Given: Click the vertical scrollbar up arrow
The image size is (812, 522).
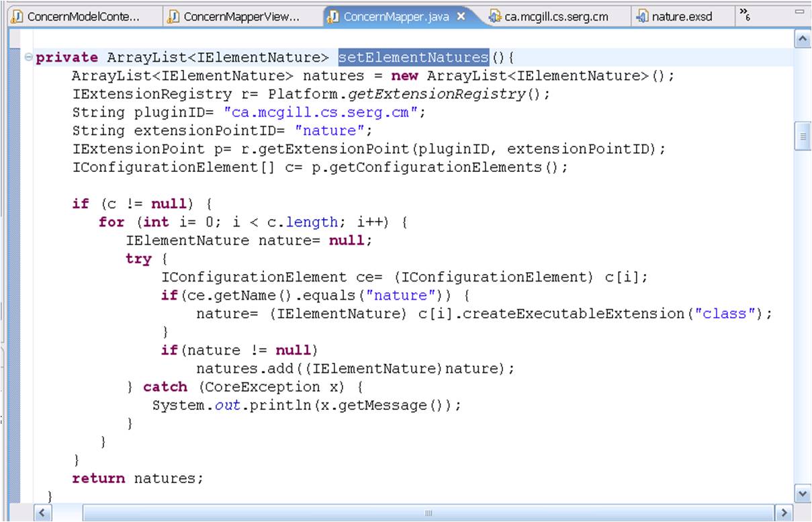Looking at the screenshot, I should pyautogui.click(x=802, y=40).
